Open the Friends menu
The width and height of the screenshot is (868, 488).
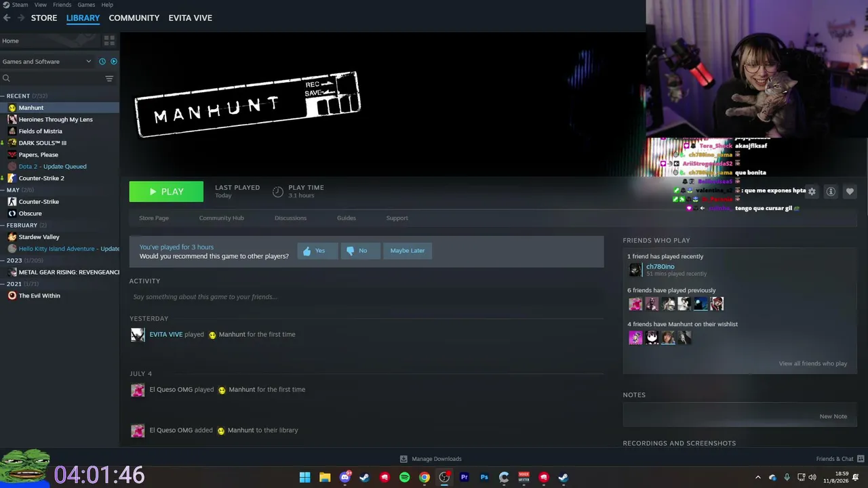(x=62, y=5)
